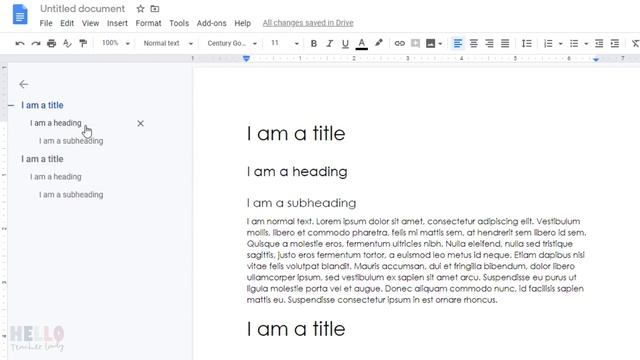Screen dimensions: 640x360
Task: Align text right
Action: coord(489,43)
